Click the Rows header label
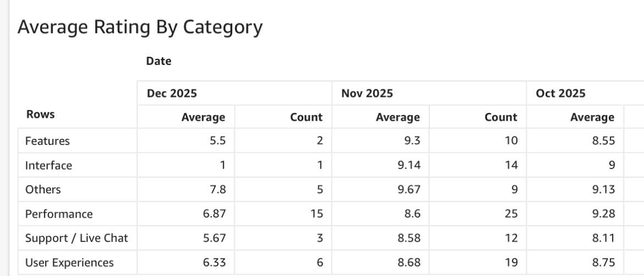Viewport: 644px width, 276px height. [40, 115]
